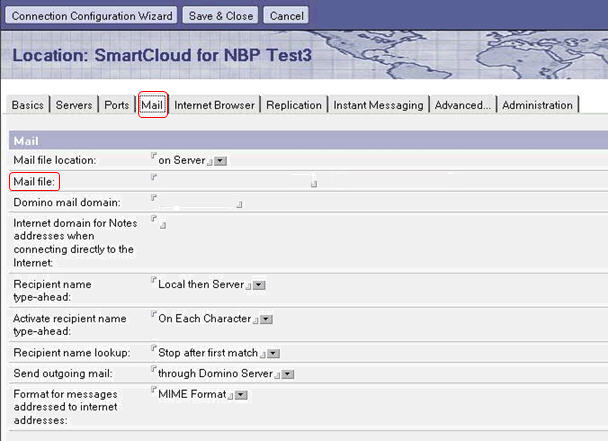Click 'On Each Character' value

(x=204, y=318)
